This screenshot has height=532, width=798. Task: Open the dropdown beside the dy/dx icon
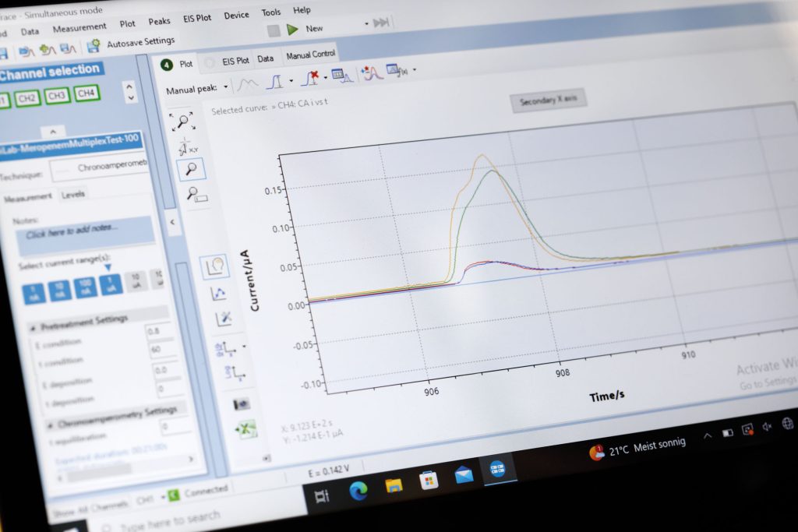[244, 347]
